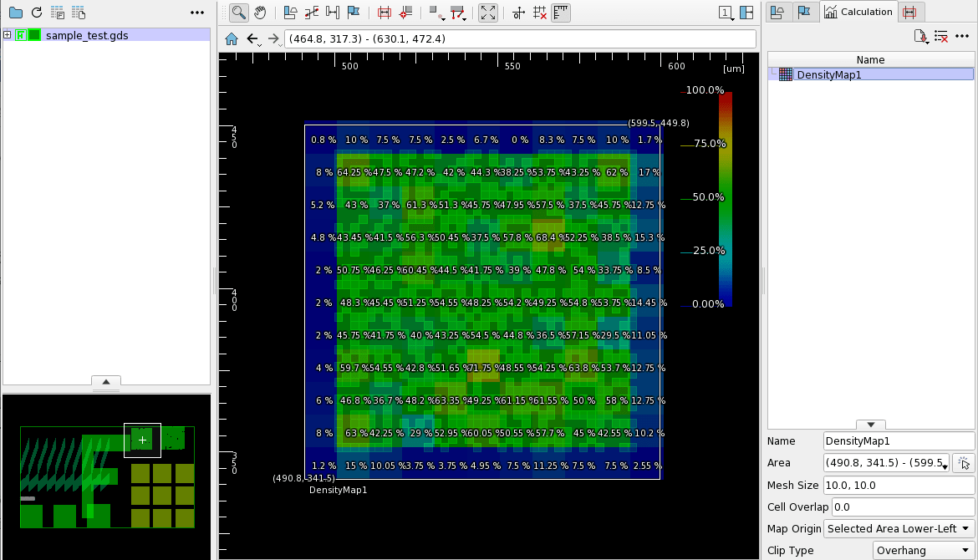This screenshot has height=560, width=978.
Task: Switch to the blue flag tab in right panel
Action: click(805, 12)
